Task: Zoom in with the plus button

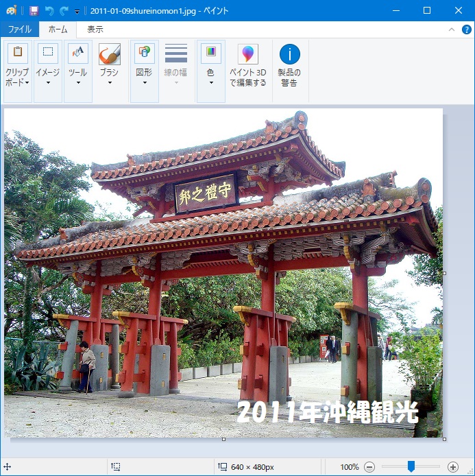Action: 453,466
